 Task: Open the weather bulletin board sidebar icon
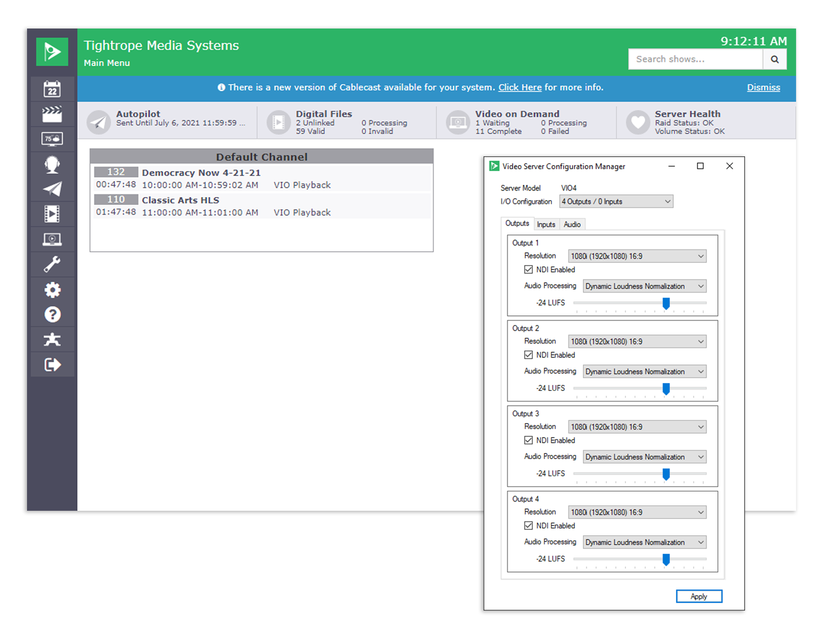[x=52, y=139]
